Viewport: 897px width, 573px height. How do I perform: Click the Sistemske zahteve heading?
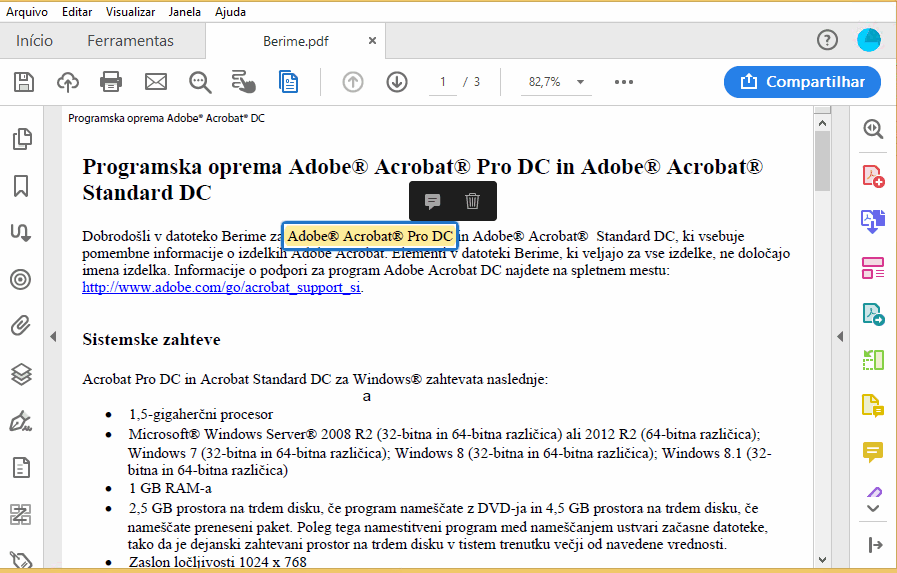[152, 340]
